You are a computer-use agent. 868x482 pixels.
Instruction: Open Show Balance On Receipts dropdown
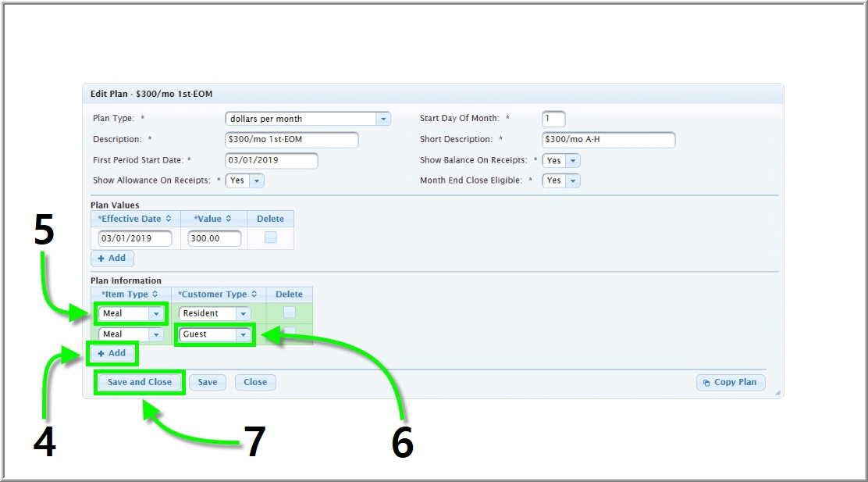[x=573, y=160]
